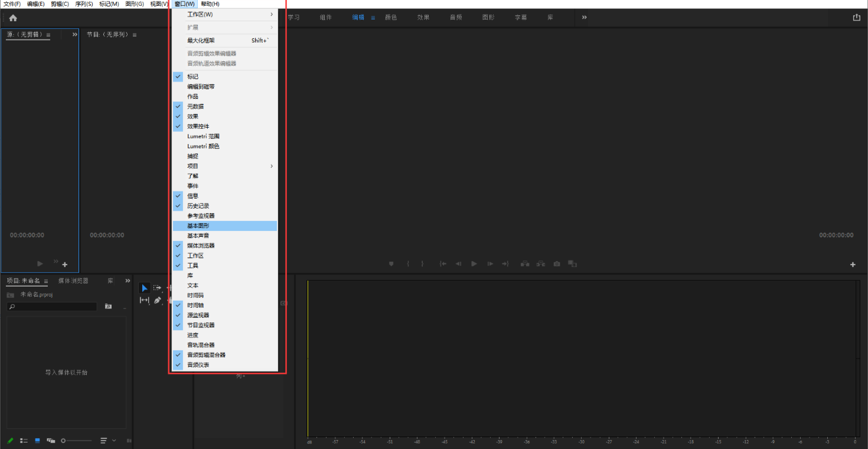
Task: Switch to the 音频 workspace tab
Action: (x=456, y=18)
